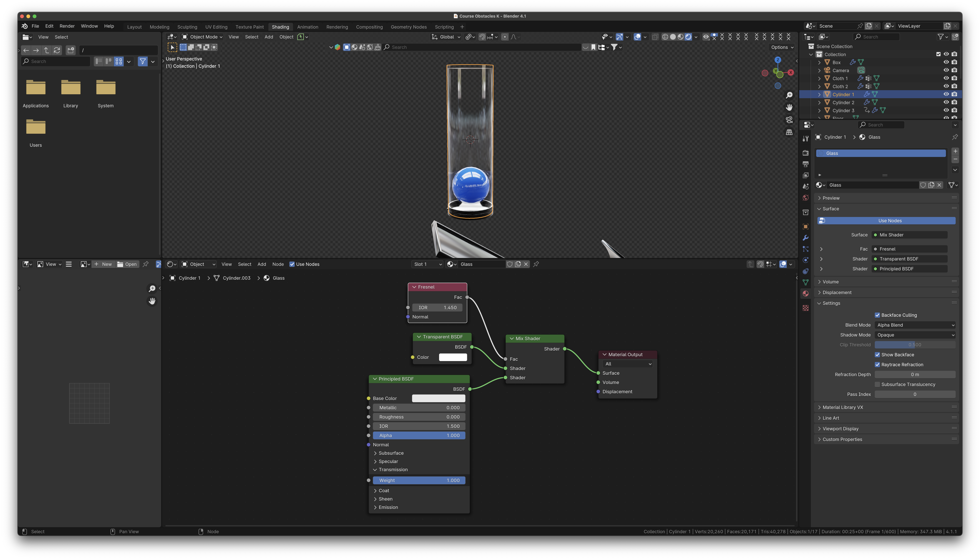
Task: Open the Texture properties checker tab
Action: click(805, 308)
